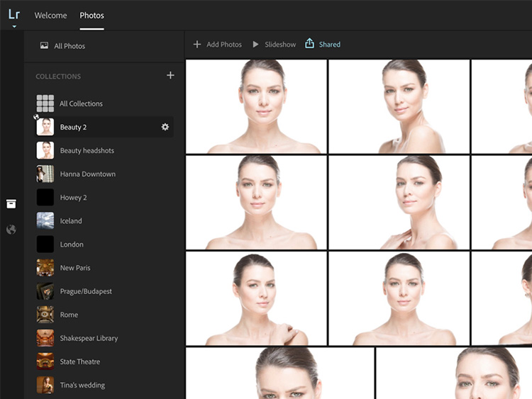This screenshot has width=532, height=399.
Task: Open portrait with hand on neck
Action: [x=399, y=203]
